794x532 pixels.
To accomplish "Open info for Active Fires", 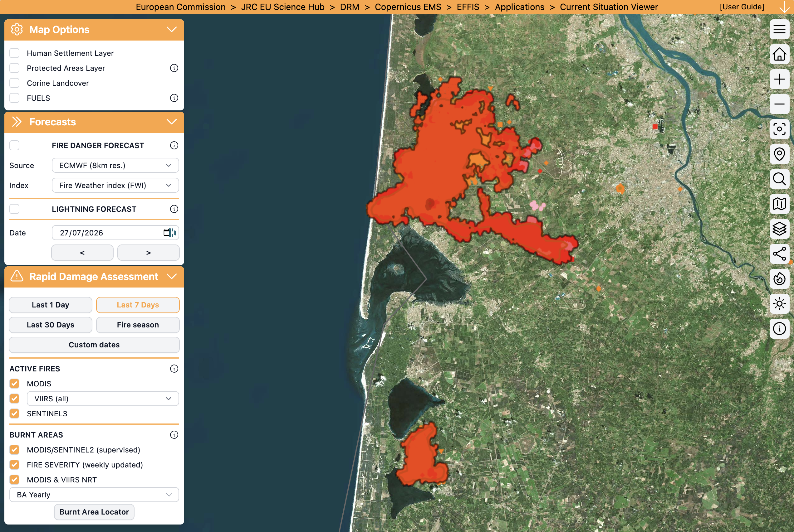I will tap(174, 369).
